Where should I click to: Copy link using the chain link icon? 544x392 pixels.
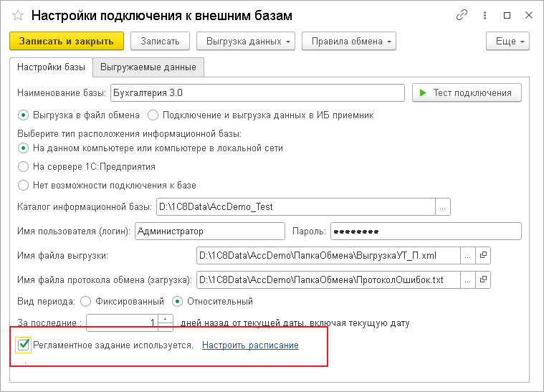click(462, 15)
